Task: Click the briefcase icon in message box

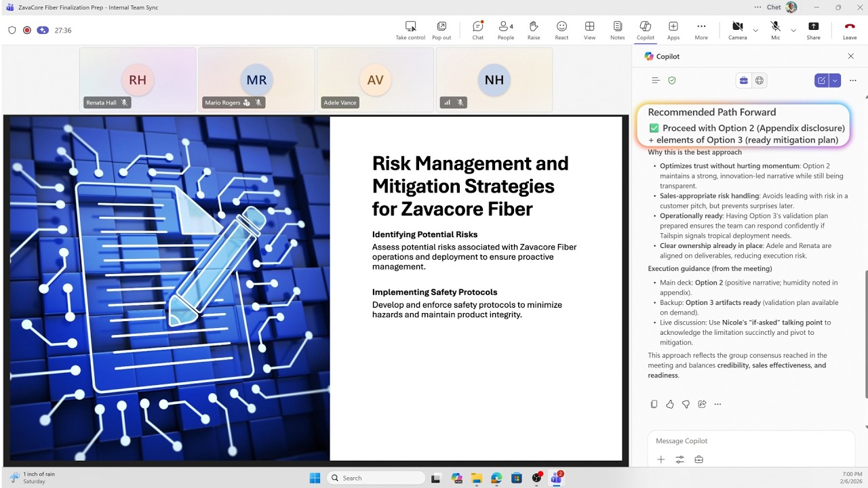Action: click(698, 460)
